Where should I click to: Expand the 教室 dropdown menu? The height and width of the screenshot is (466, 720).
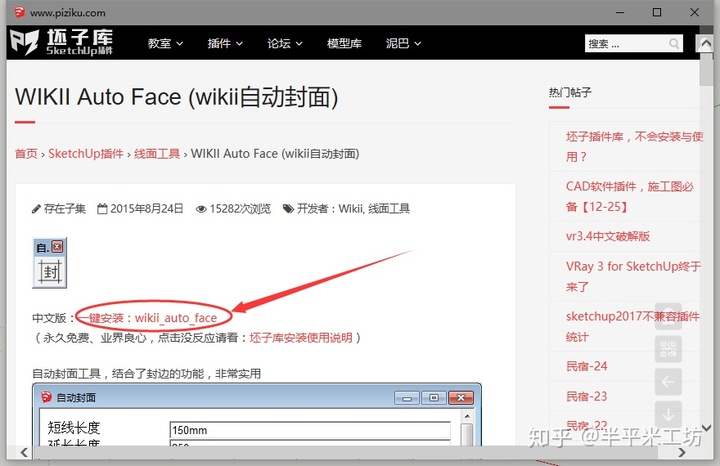click(x=165, y=44)
